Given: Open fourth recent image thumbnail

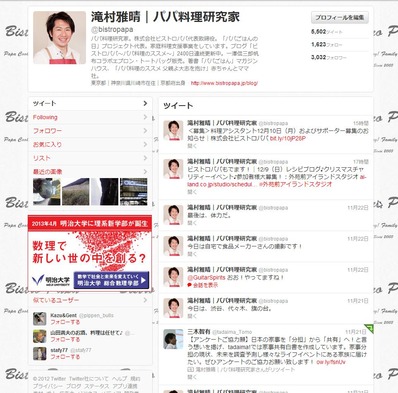Looking at the screenshot, I should [x=134, y=192].
